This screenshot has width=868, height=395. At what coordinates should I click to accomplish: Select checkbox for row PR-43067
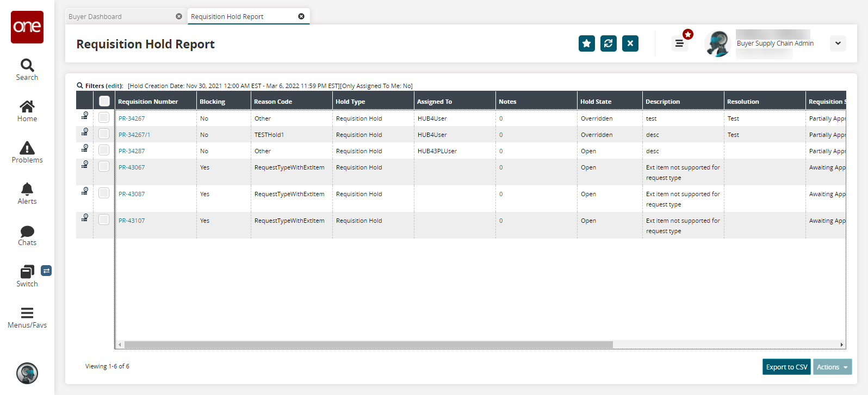click(104, 167)
